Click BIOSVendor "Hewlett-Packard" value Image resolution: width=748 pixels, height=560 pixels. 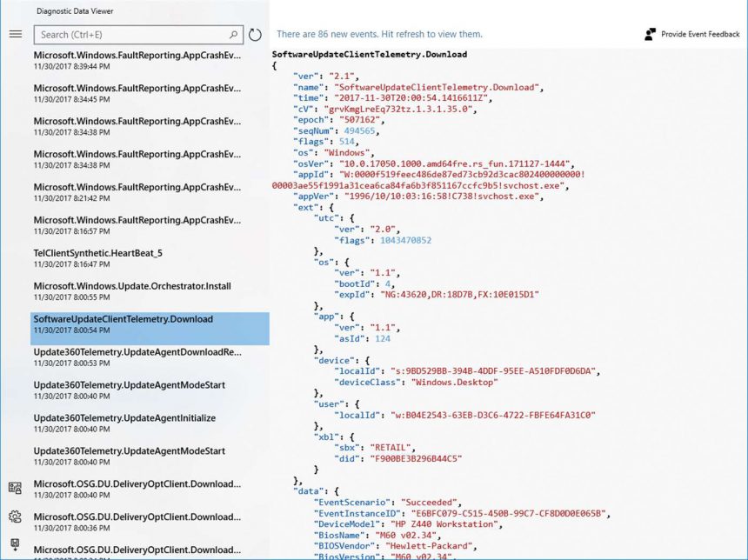click(431, 546)
